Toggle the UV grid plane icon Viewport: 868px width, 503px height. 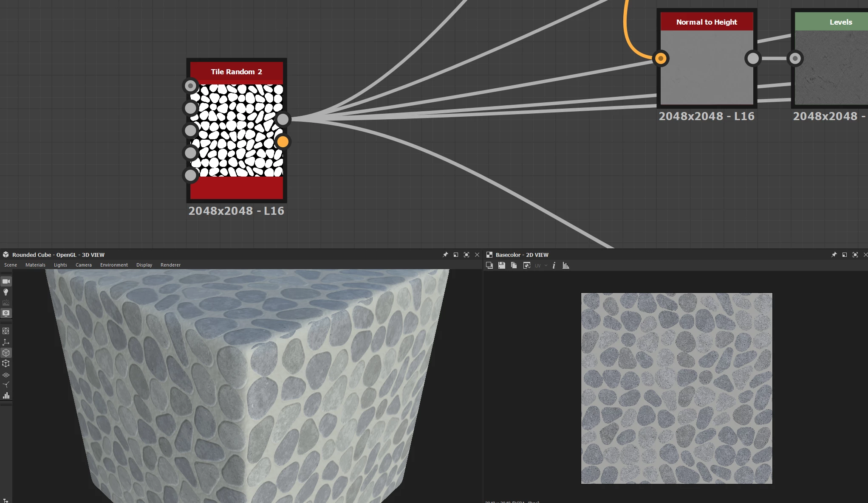[6, 375]
